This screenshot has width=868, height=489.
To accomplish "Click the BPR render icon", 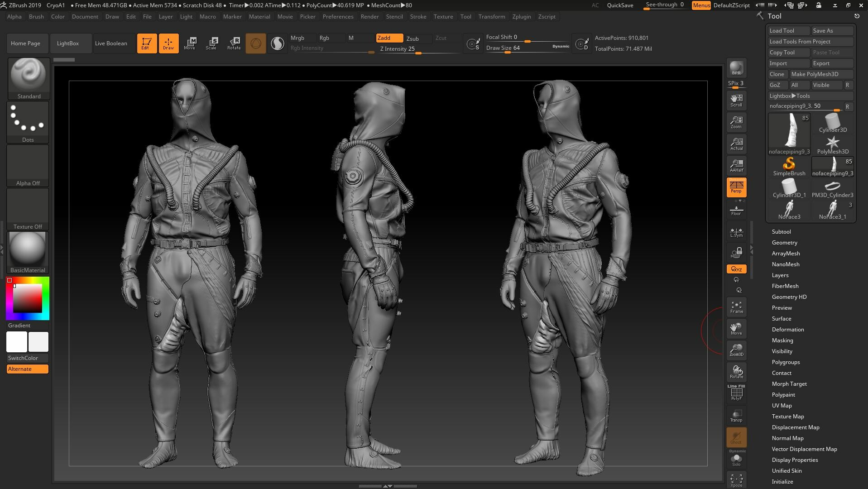I will click(x=736, y=68).
